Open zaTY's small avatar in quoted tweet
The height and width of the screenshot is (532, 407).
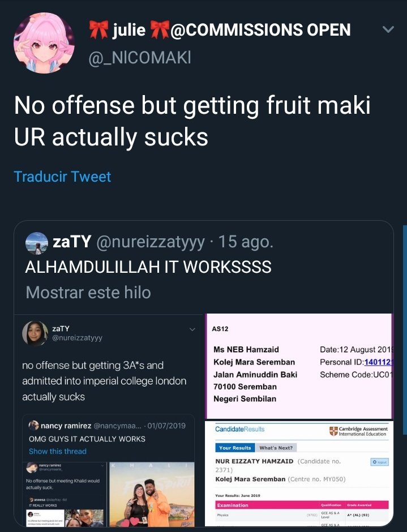click(x=37, y=243)
